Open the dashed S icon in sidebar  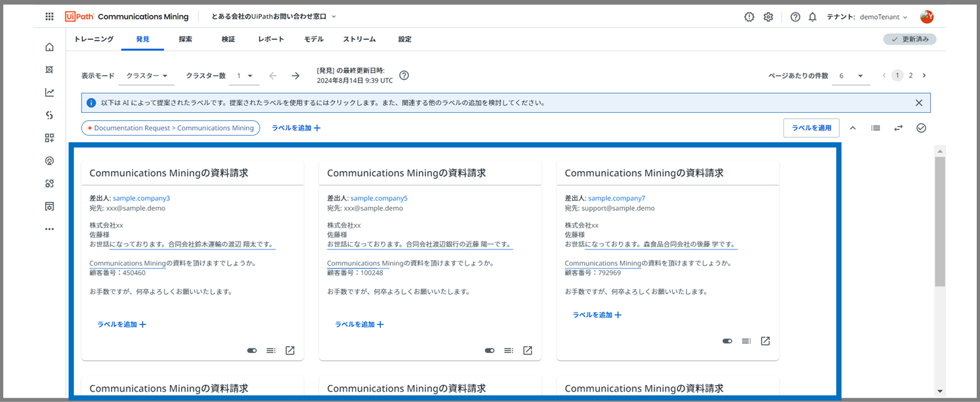tap(50, 116)
